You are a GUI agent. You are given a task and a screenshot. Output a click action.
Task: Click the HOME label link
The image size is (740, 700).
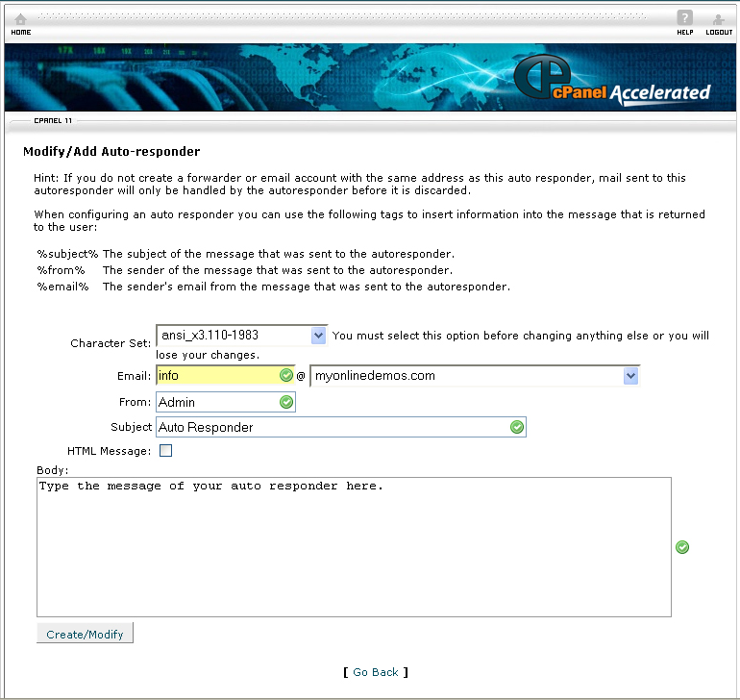pos(21,32)
